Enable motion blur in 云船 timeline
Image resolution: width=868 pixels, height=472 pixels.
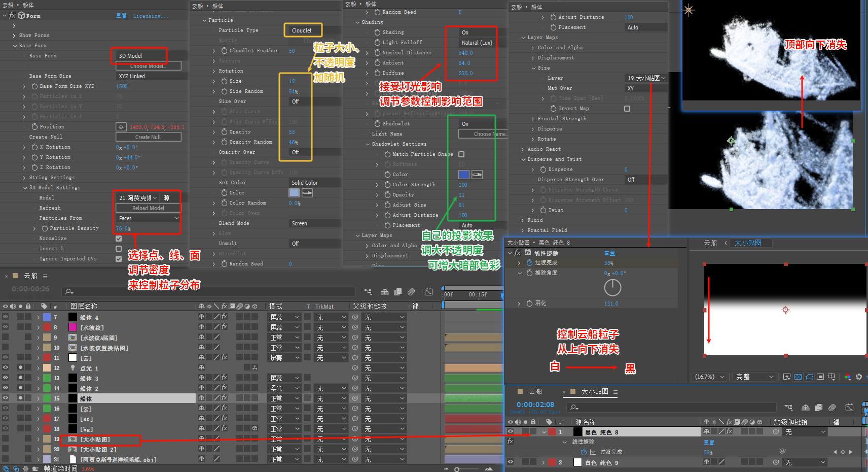411,292
